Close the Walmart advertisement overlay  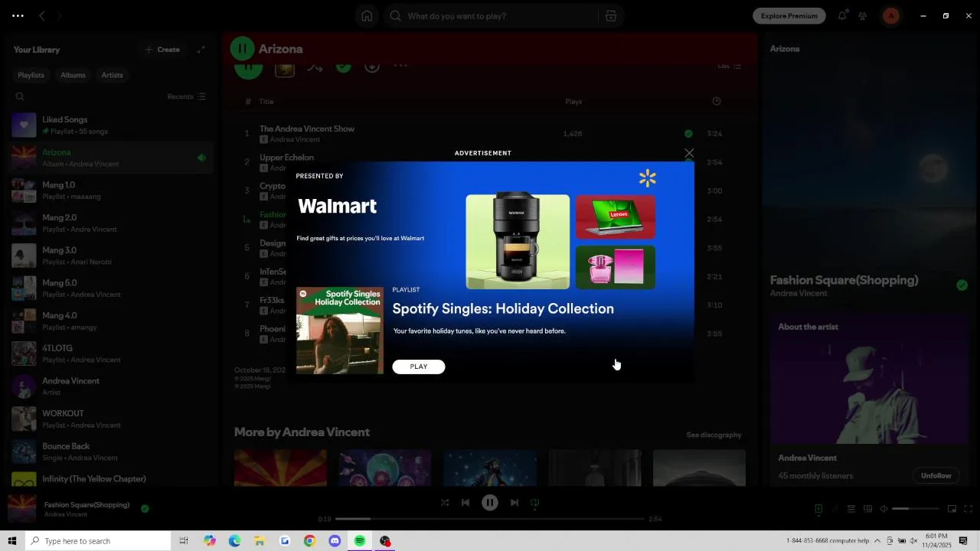[x=689, y=153]
